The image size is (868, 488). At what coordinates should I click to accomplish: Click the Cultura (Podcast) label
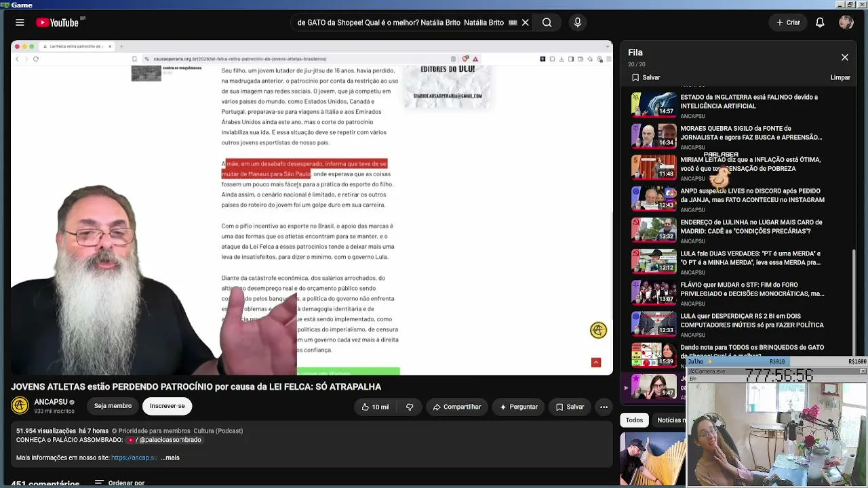(218, 431)
